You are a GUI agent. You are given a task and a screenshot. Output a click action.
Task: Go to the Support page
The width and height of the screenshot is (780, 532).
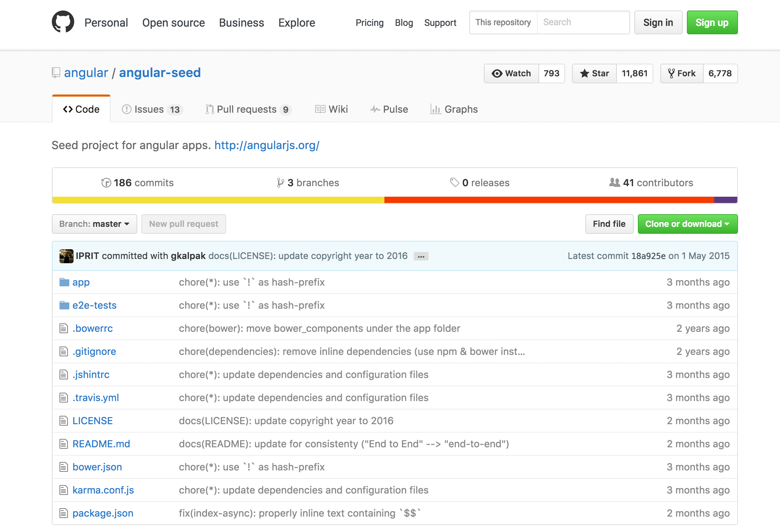[x=440, y=23]
